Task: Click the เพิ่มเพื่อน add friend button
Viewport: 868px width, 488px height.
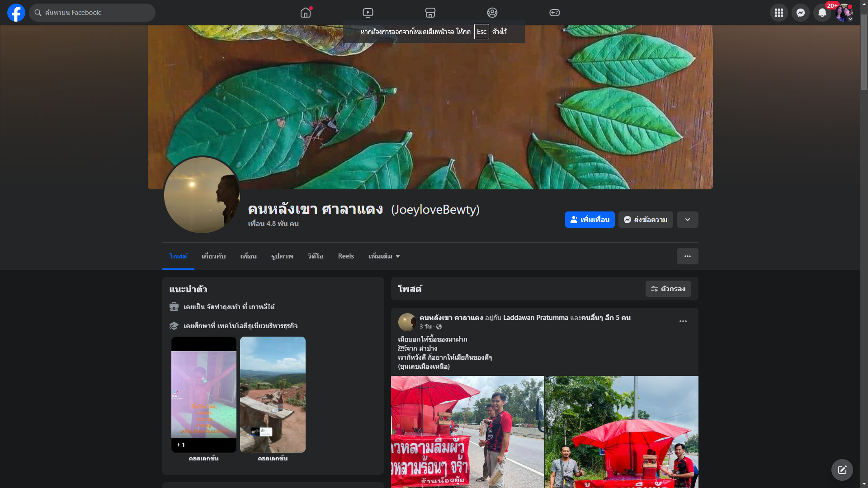Action: pos(590,220)
